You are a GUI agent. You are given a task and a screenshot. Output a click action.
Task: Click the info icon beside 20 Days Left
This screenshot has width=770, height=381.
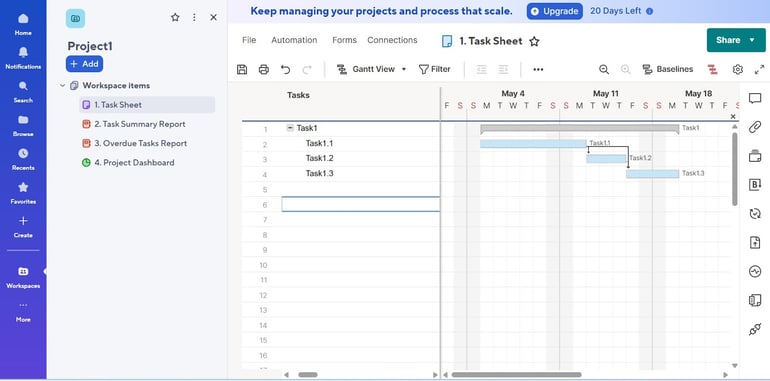point(650,11)
